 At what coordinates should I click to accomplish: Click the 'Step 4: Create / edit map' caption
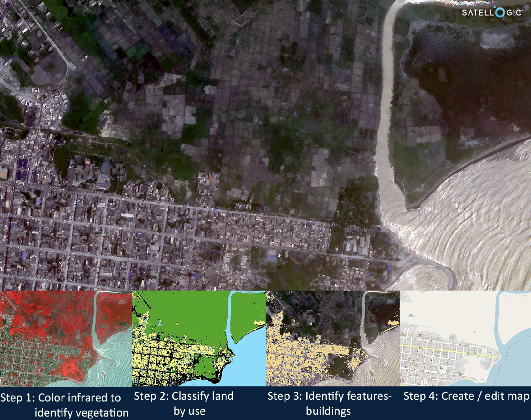pos(466,396)
